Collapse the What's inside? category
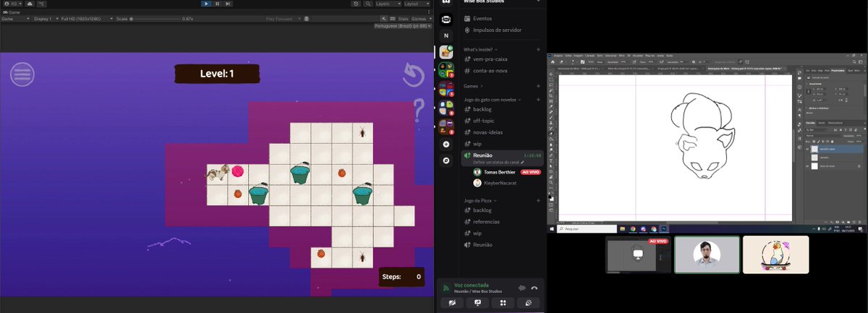 [x=482, y=49]
